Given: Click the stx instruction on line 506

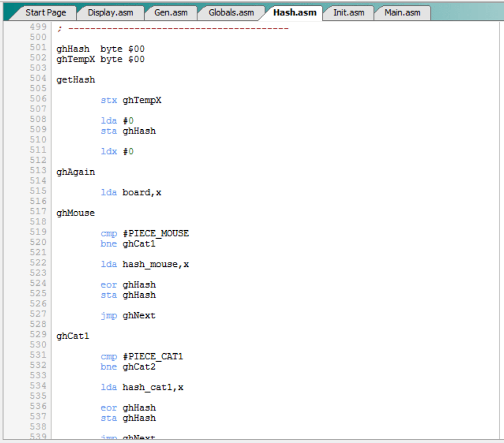Looking at the screenshot, I should click(x=108, y=100).
